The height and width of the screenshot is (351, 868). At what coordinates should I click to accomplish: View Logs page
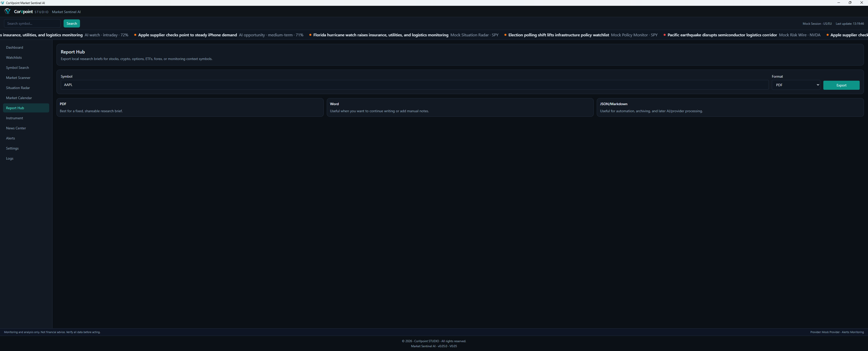pyautogui.click(x=26, y=159)
